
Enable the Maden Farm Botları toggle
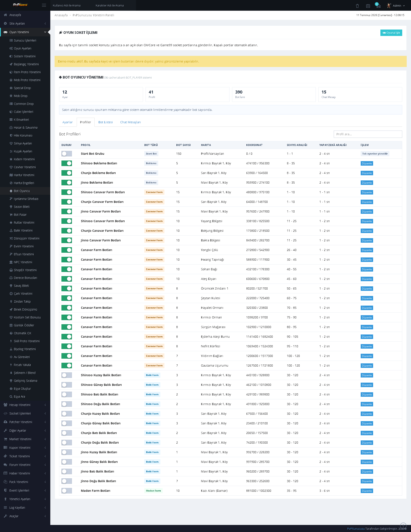(67, 490)
